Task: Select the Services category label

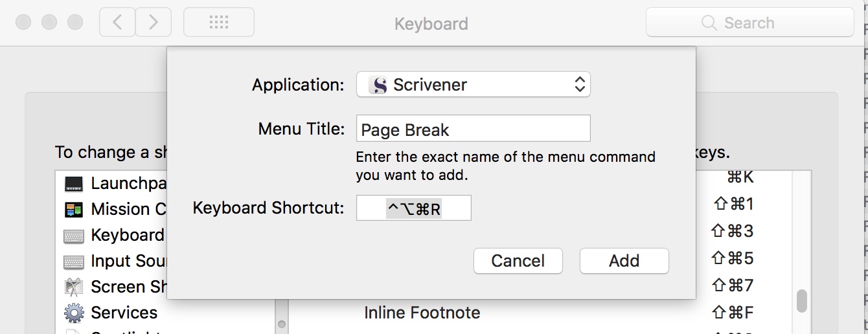Action: tap(124, 313)
